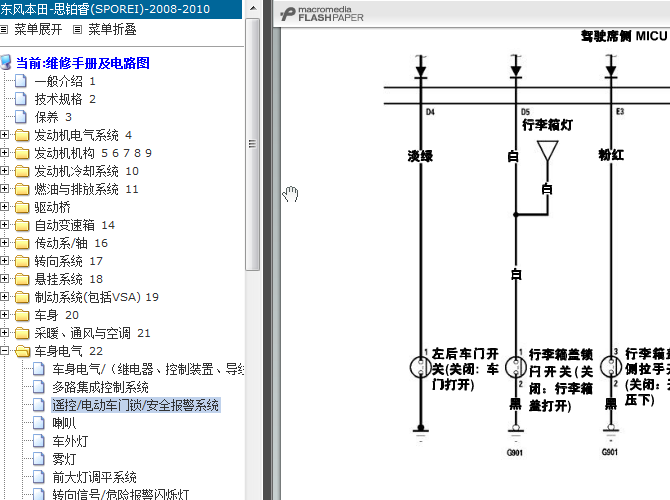The image size is (670, 500).
Task: Expand the 发动机机构 node
Action: pyautogui.click(x=4, y=153)
